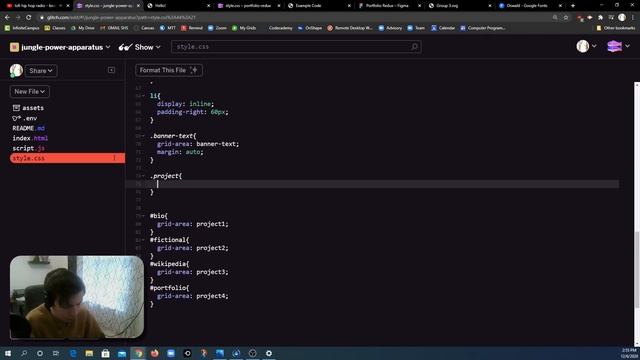This screenshot has height=360, width=640.
Task: Bookmark this page with the star icon
Action: 566,18
